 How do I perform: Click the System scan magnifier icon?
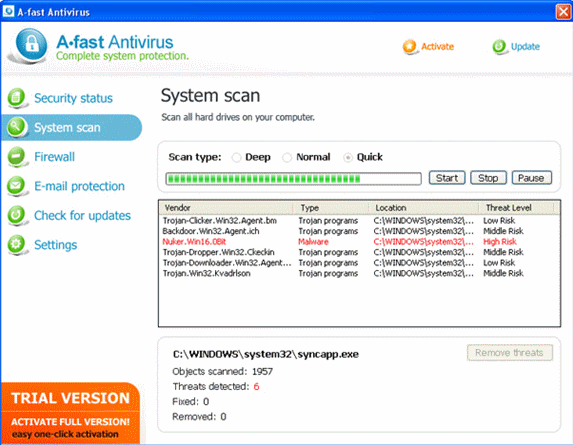point(16,127)
